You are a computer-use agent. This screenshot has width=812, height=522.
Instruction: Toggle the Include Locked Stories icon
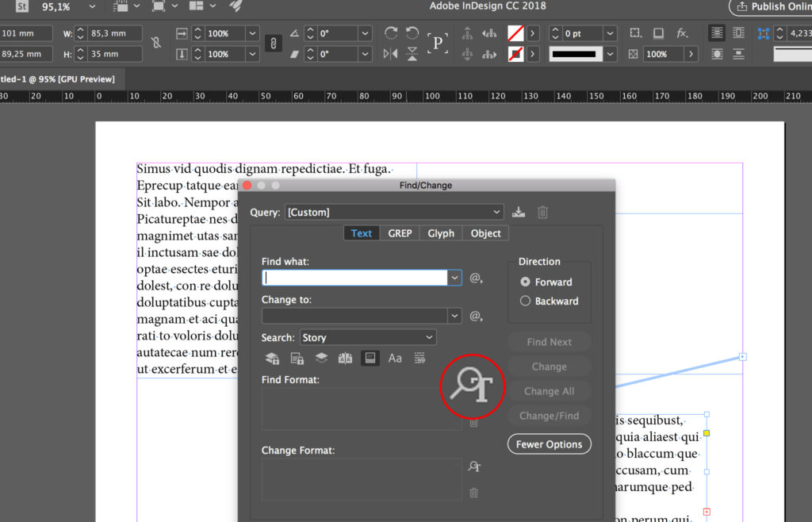pos(297,358)
